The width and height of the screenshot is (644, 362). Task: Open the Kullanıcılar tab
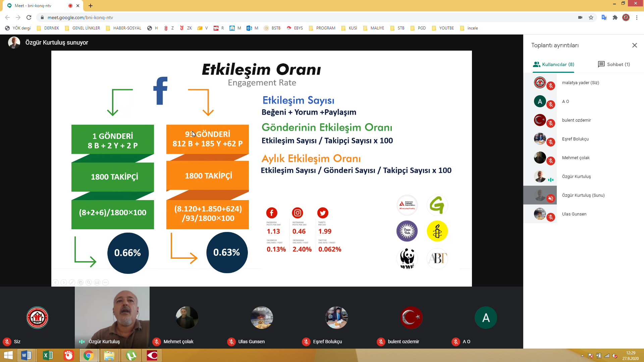[x=554, y=64]
